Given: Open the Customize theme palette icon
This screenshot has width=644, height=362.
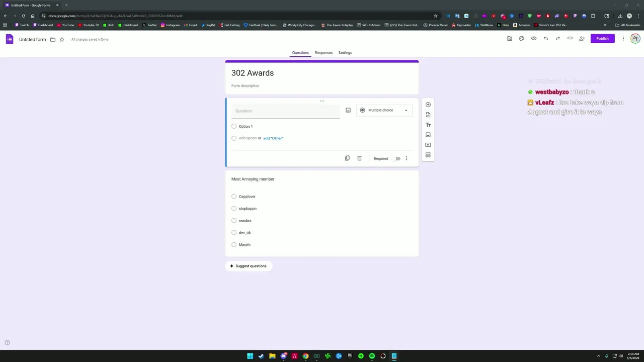Looking at the screenshot, I should tap(522, 39).
